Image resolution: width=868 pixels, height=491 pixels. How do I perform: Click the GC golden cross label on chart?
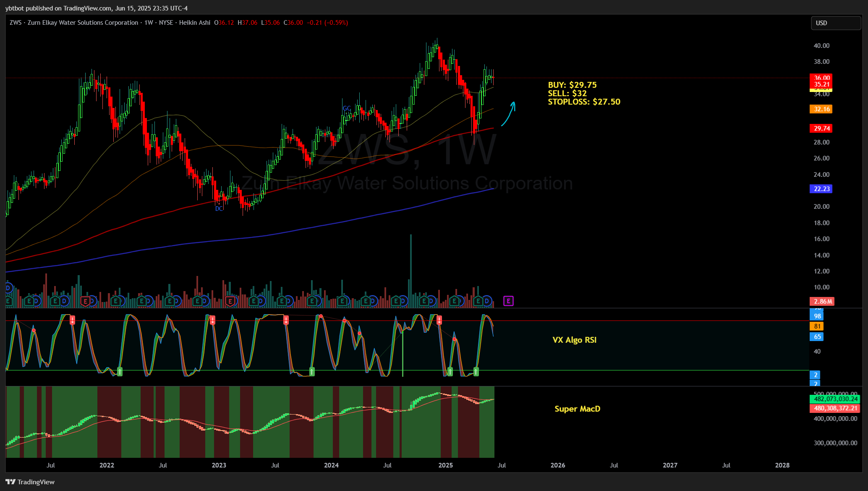(x=347, y=108)
